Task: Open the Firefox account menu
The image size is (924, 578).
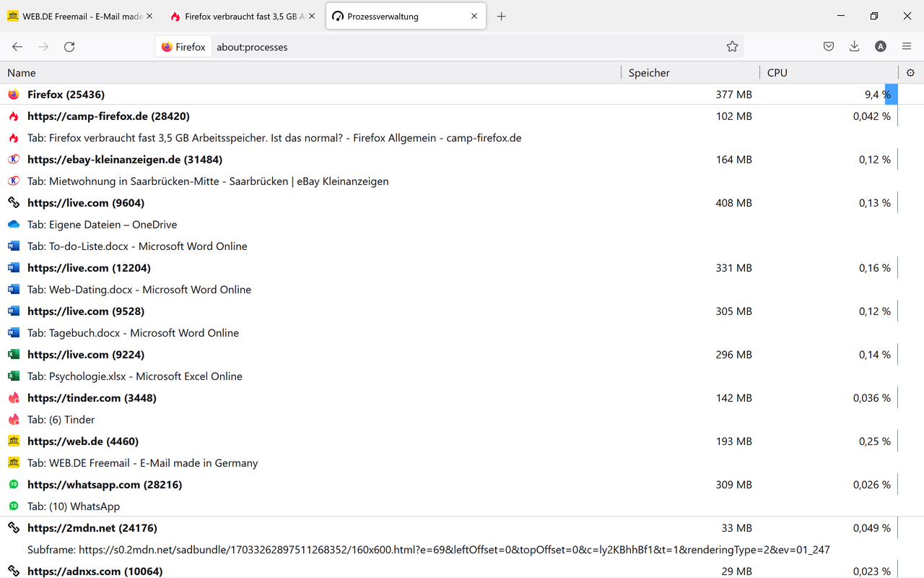Action: click(x=880, y=47)
